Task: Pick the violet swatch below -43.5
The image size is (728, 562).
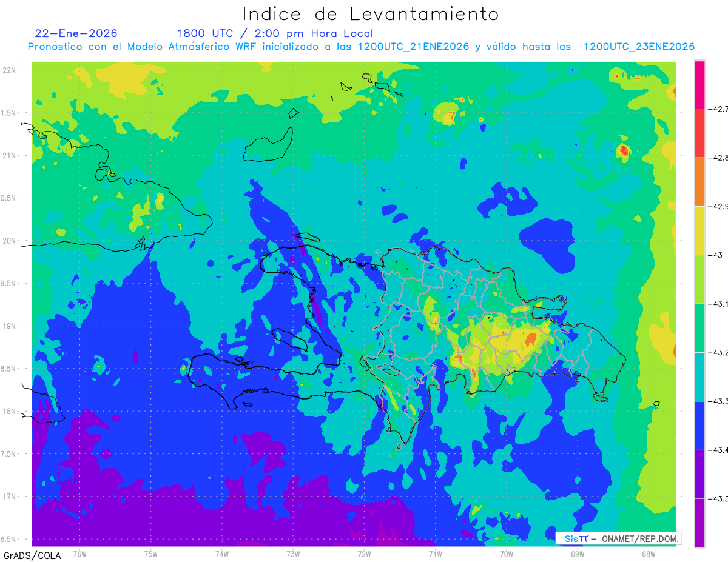Action: click(699, 523)
